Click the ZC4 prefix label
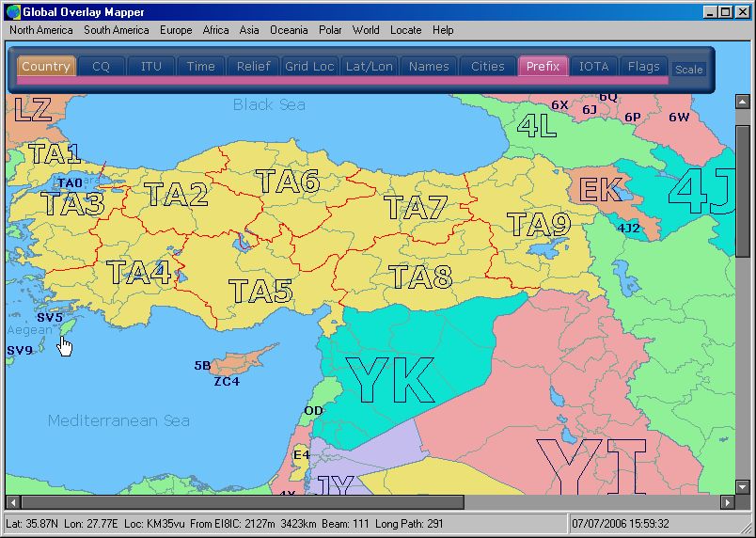 pos(227,381)
